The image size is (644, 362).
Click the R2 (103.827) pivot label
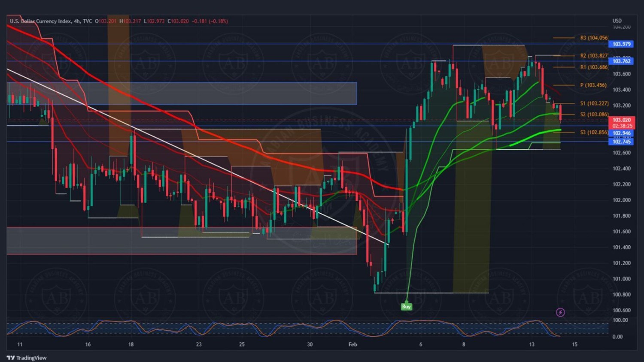click(594, 56)
